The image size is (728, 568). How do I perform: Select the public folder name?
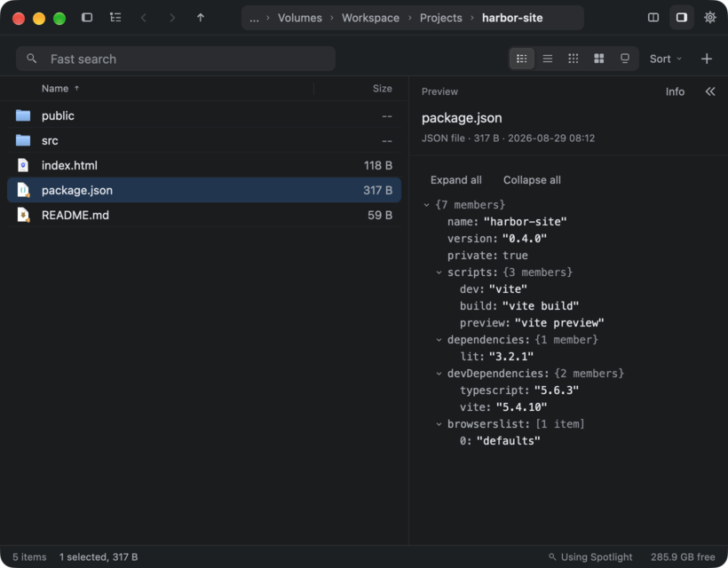point(58,115)
